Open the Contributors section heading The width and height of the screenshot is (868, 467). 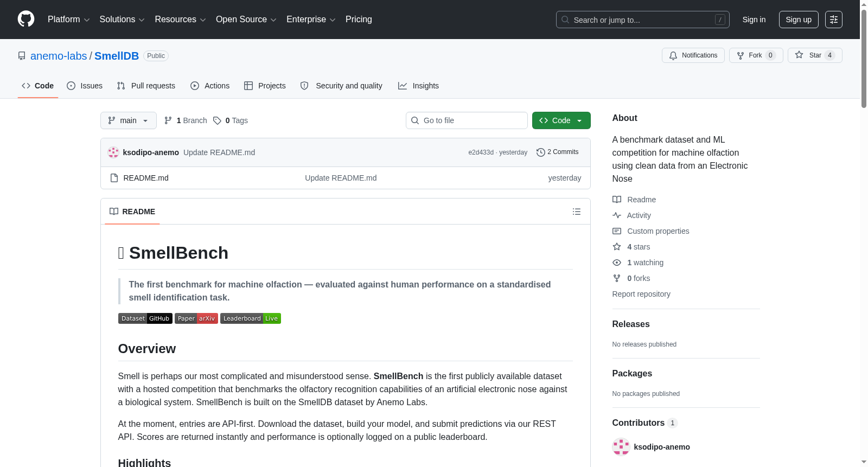645,423
